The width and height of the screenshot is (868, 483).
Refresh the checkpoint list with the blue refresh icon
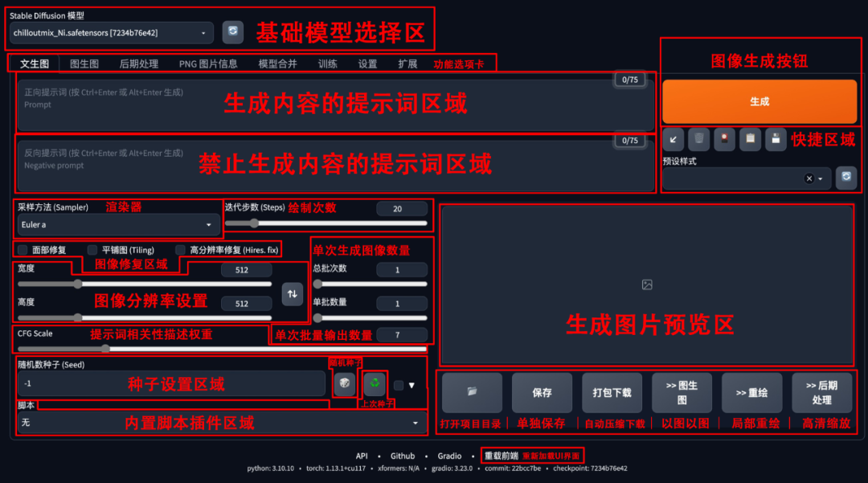[x=232, y=32]
